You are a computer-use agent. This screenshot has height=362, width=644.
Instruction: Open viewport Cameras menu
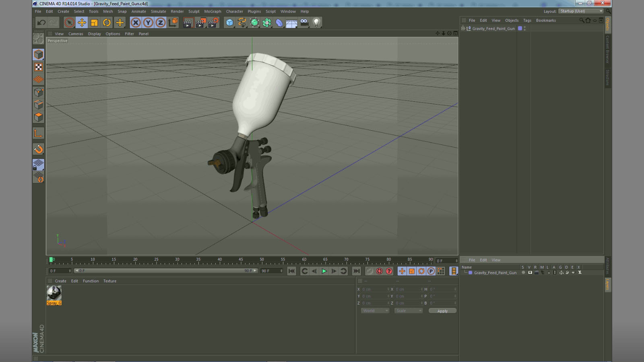pyautogui.click(x=76, y=34)
